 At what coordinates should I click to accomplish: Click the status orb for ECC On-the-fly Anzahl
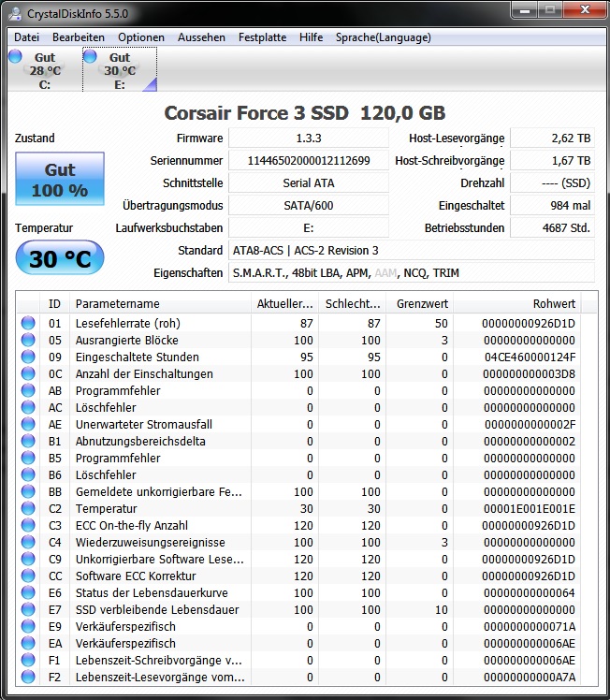pyautogui.click(x=28, y=525)
